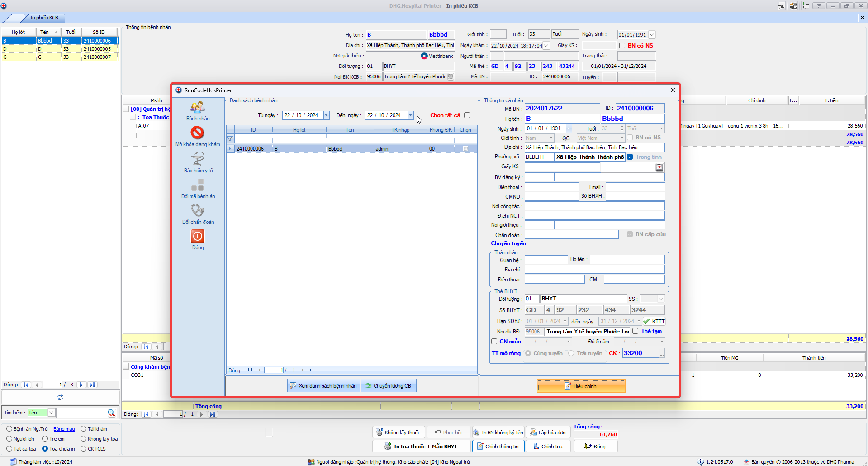
Task: Toggle the CN miễn checkbox
Action: (x=494, y=342)
